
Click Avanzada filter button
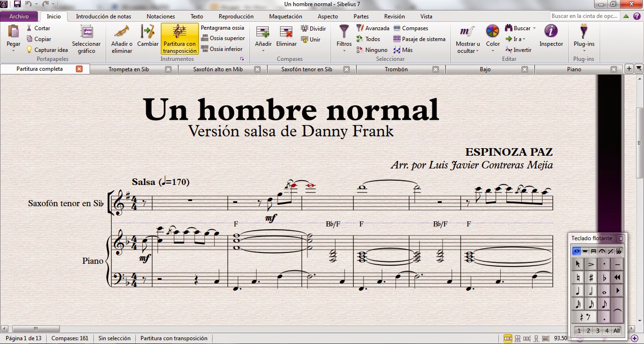pyautogui.click(x=372, y=28)
